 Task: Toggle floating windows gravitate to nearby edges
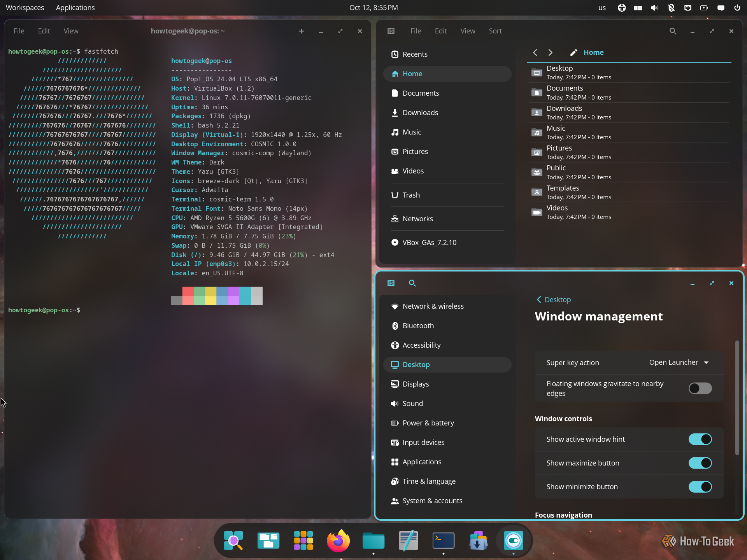pyautogui.click(x=700, y=388)
